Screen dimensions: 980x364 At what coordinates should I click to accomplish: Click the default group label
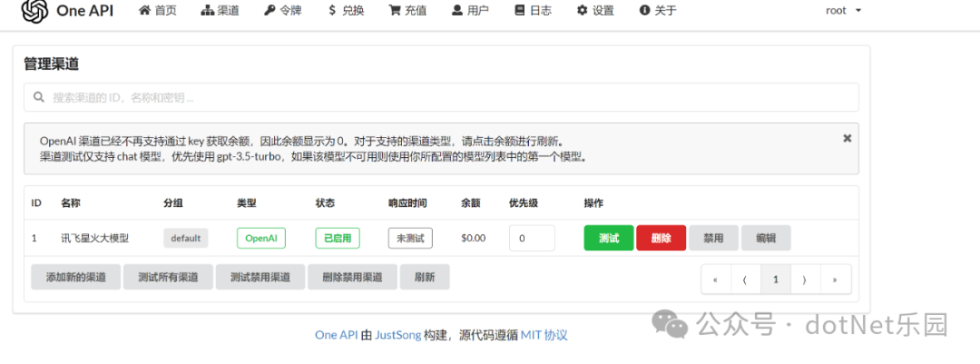[x=186, y=239]
